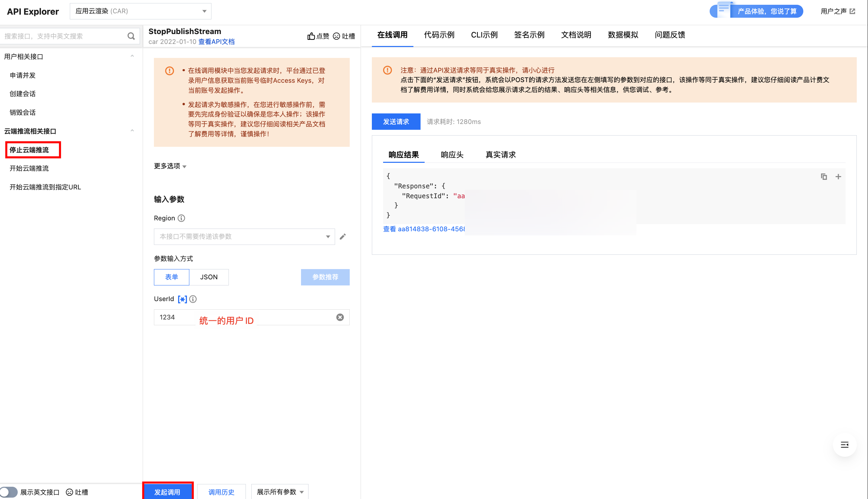Toggle 展示英文接口 switch
This screenshot has height=499, width=868.
[9, 492]
